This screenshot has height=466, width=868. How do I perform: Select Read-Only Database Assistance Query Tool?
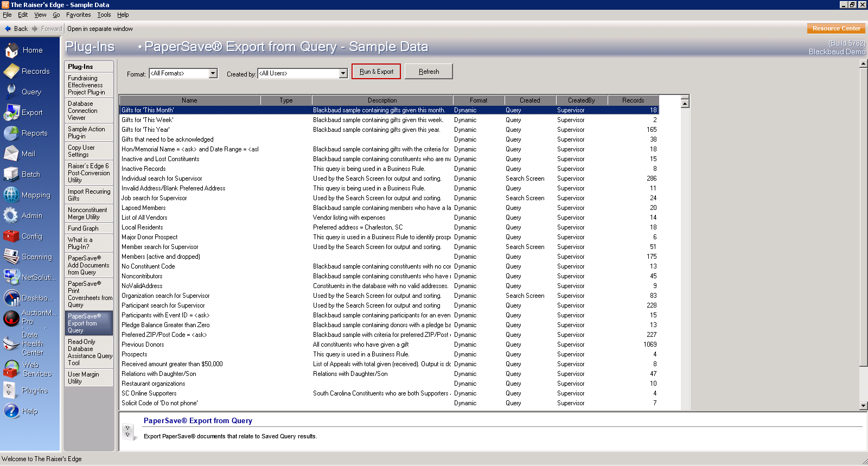point(89,352)
